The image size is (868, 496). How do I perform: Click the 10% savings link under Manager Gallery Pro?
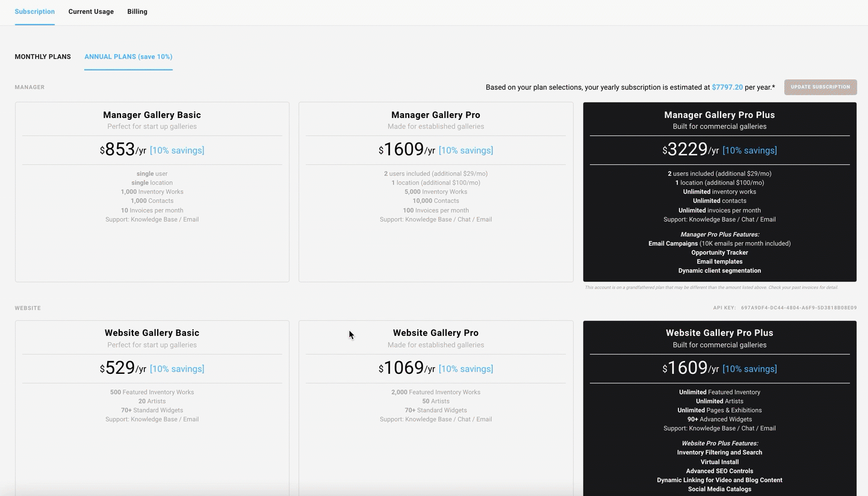[x=466, y=150]
